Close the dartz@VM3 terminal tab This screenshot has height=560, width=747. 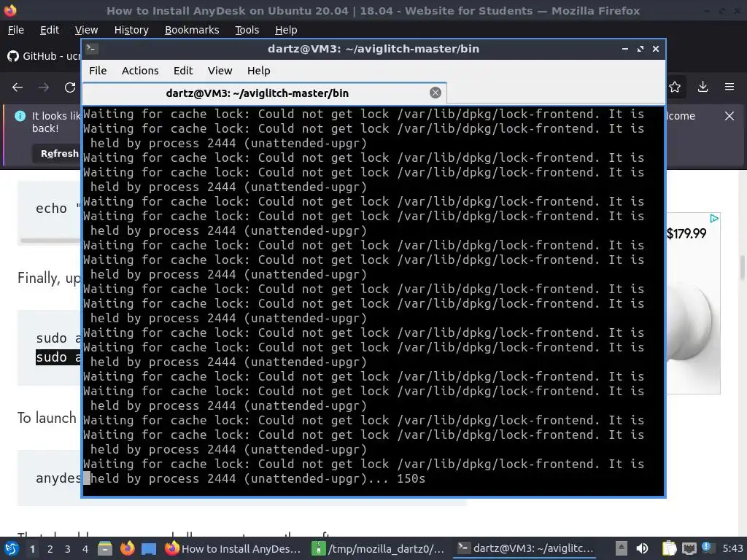(436, 93)
